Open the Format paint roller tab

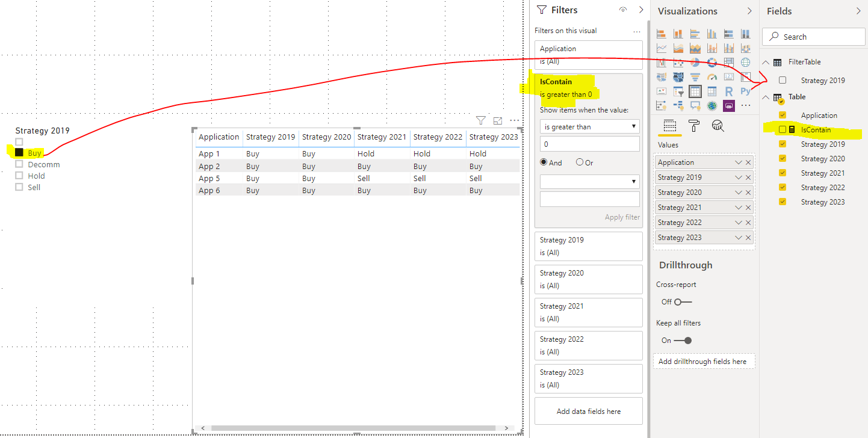click(693, 126)
